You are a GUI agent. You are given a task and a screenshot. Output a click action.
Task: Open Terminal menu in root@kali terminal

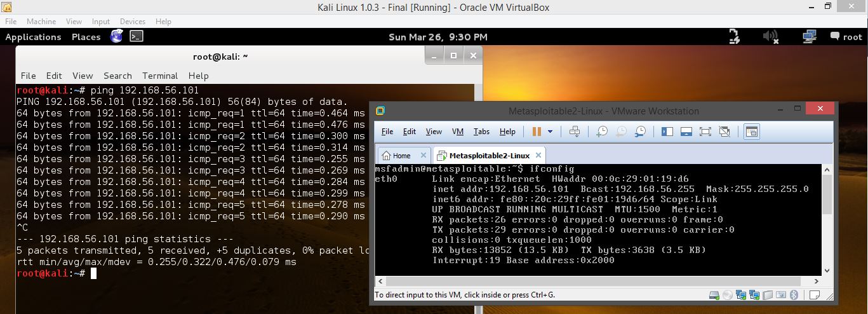[x=160, y=76]
